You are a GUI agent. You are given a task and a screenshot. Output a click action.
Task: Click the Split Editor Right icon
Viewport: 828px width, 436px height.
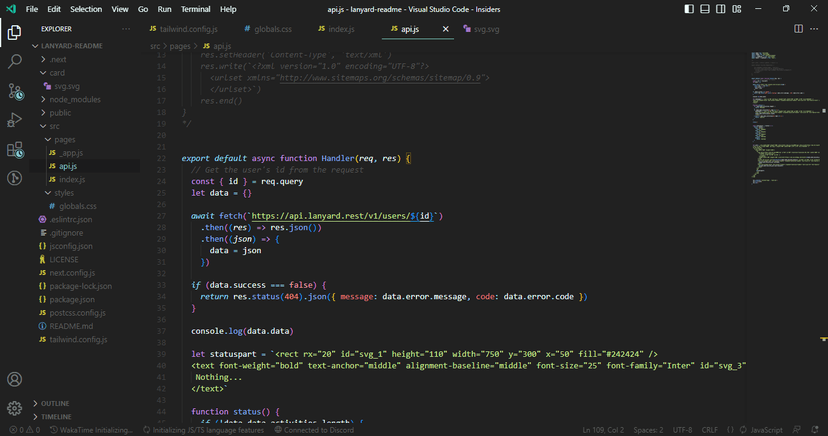[x=798, y=29]
